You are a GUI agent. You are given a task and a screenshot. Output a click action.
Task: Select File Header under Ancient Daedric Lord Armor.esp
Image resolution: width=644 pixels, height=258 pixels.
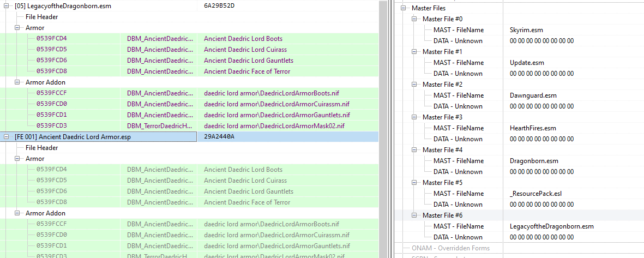point(41,147)
